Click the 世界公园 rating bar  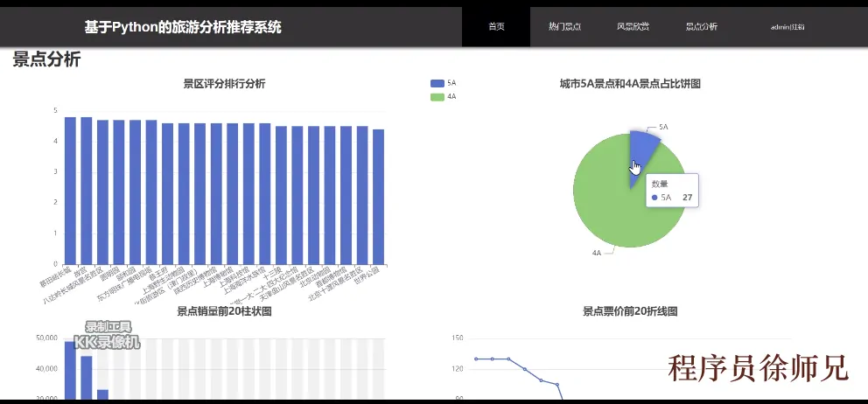pos(378,197)
